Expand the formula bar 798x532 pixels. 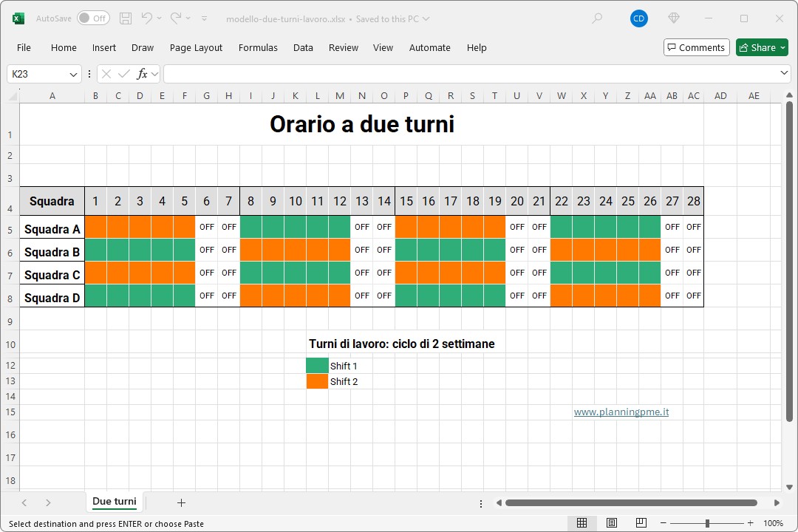pos(784,74)
